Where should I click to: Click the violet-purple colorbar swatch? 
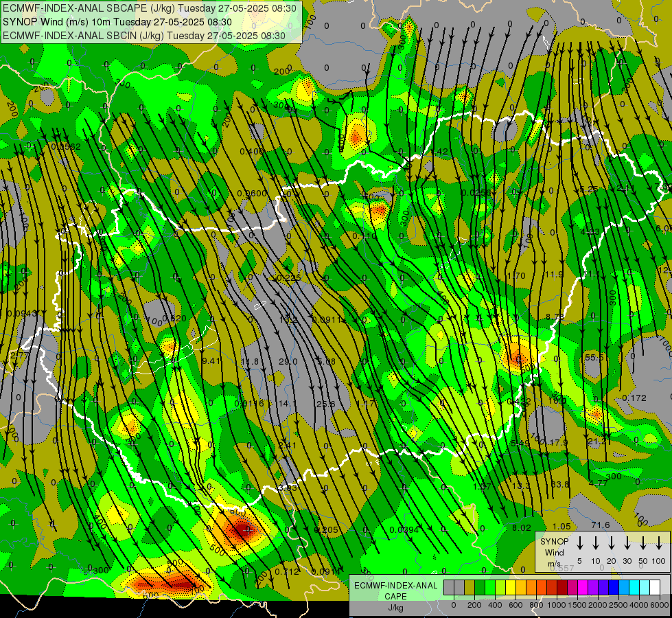[592, 588]
